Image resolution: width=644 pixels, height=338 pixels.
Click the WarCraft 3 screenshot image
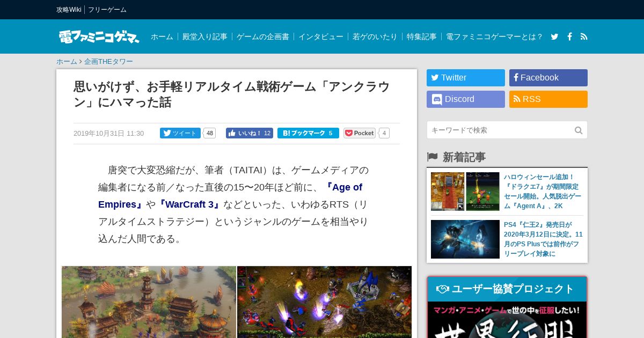(325, 302)
